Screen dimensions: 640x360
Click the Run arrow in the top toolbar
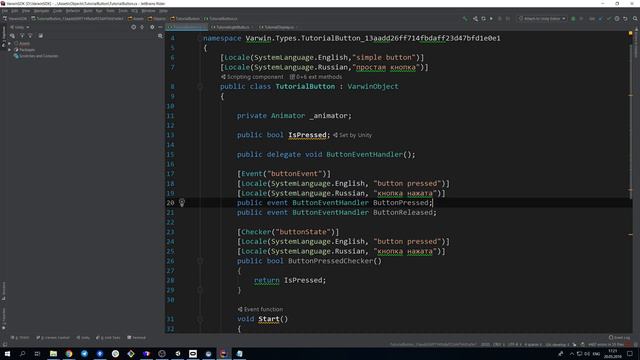coord(491,19)
